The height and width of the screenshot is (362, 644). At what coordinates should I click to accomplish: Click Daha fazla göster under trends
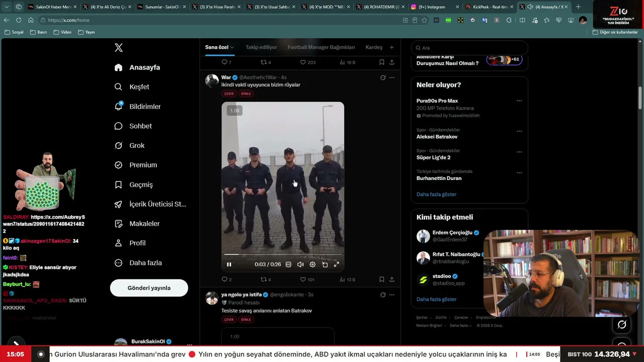tap(436, 195)
